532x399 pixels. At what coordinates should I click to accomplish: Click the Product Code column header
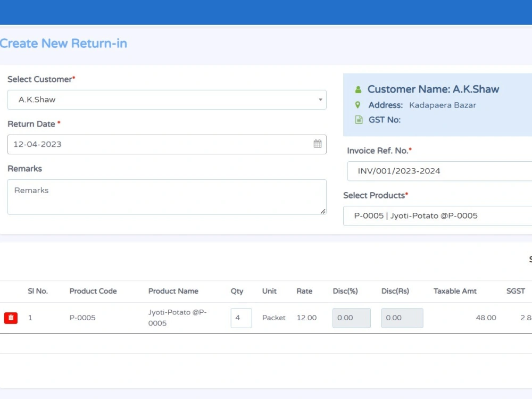point(93,291)
